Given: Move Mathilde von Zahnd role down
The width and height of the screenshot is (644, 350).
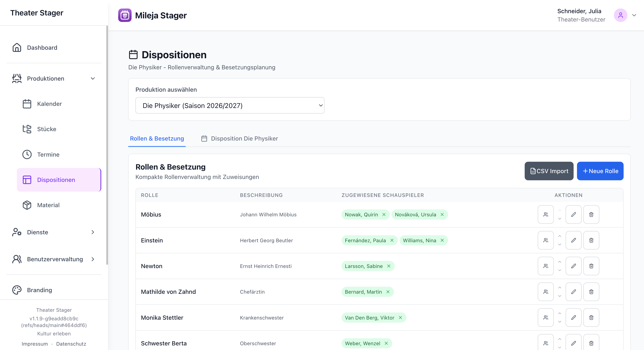Looking at the screenshot, I should click(x=559, y=296).
